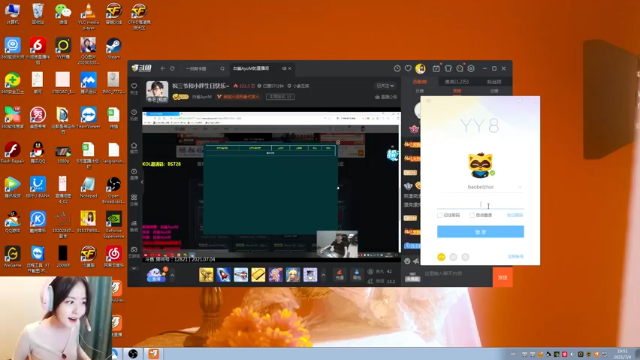Click the YY password input field
The image size is (640, 360).
pos(480,204)
